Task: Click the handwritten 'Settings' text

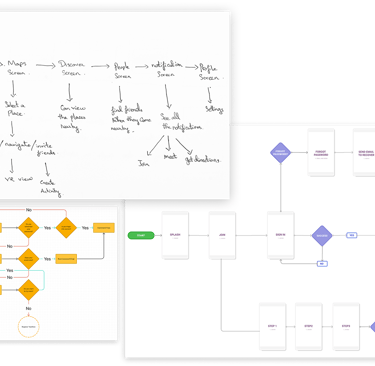Action: click(x=214, y=109)
